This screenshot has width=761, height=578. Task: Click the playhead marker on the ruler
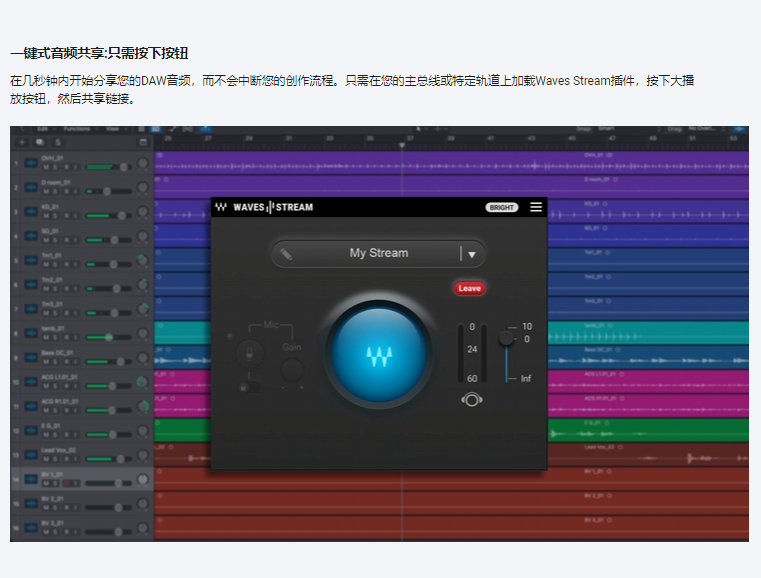point(402,145)
